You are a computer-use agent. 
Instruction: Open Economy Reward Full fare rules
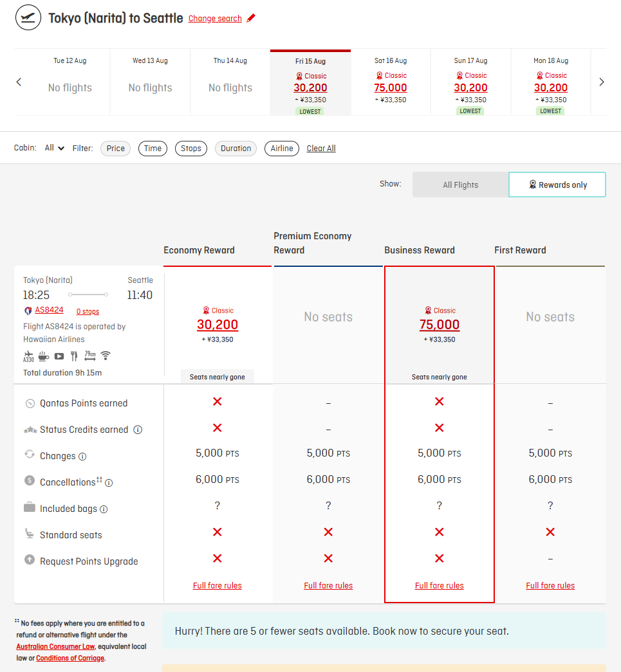[x=218, y=585]
